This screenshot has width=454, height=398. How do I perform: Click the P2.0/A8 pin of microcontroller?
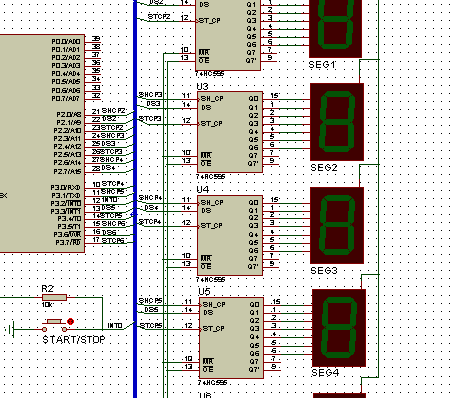(69, 114)
